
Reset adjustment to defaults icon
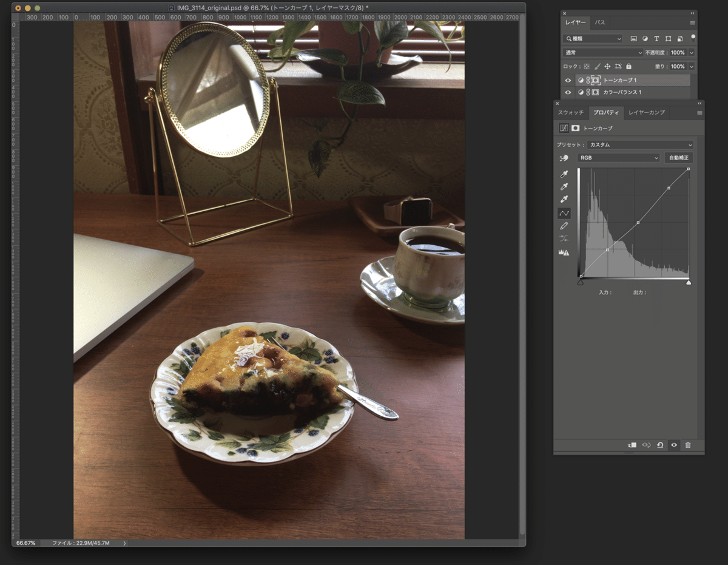tap(660, 445)
